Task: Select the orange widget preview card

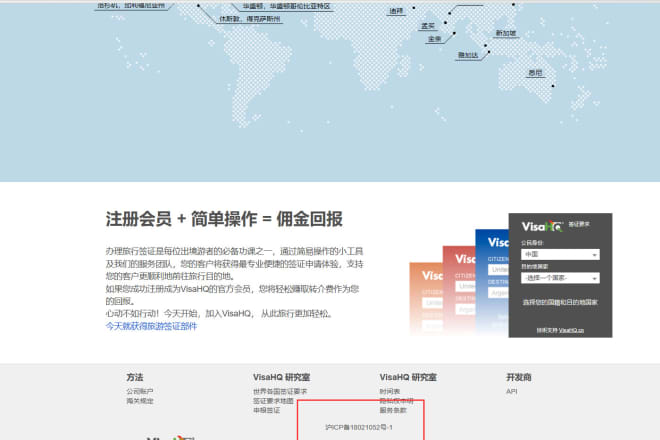Action: pos(426,299)
